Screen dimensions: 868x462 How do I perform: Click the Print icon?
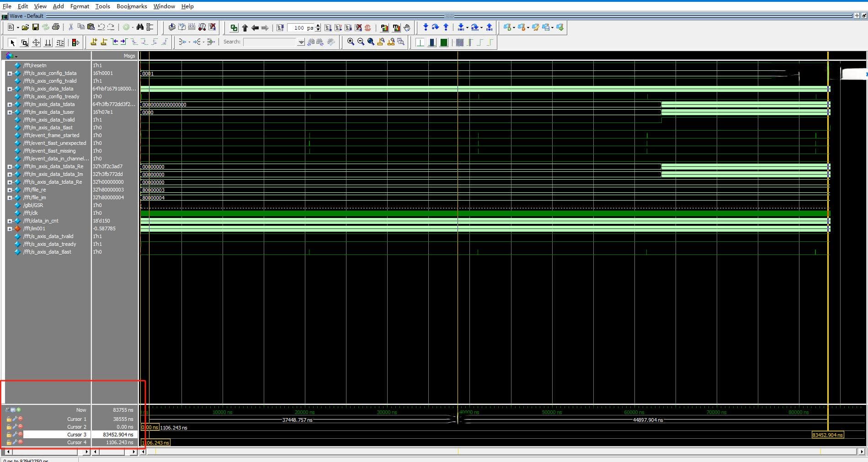click(x=56, y=27)
